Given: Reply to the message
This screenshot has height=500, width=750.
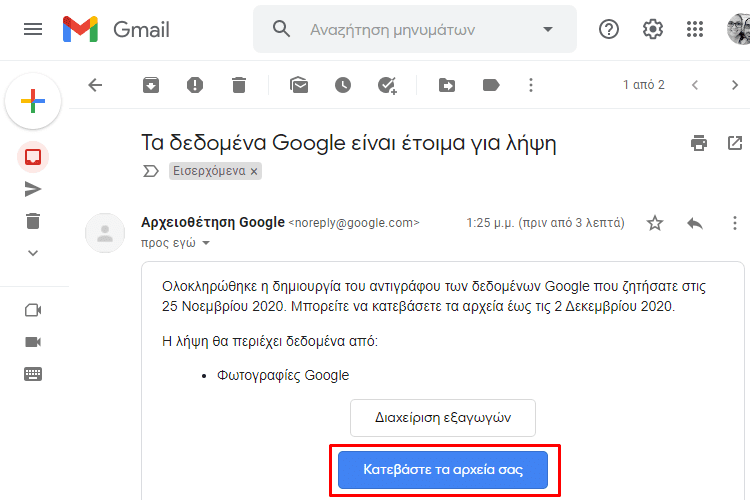Looking at the screenshot, I should 695,223.
